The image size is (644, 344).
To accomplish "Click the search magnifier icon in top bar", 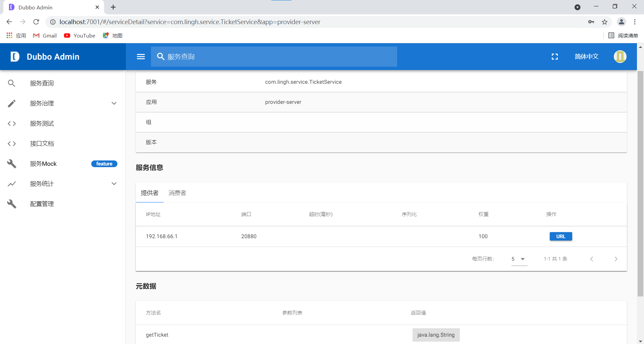I will click(161, 57).
